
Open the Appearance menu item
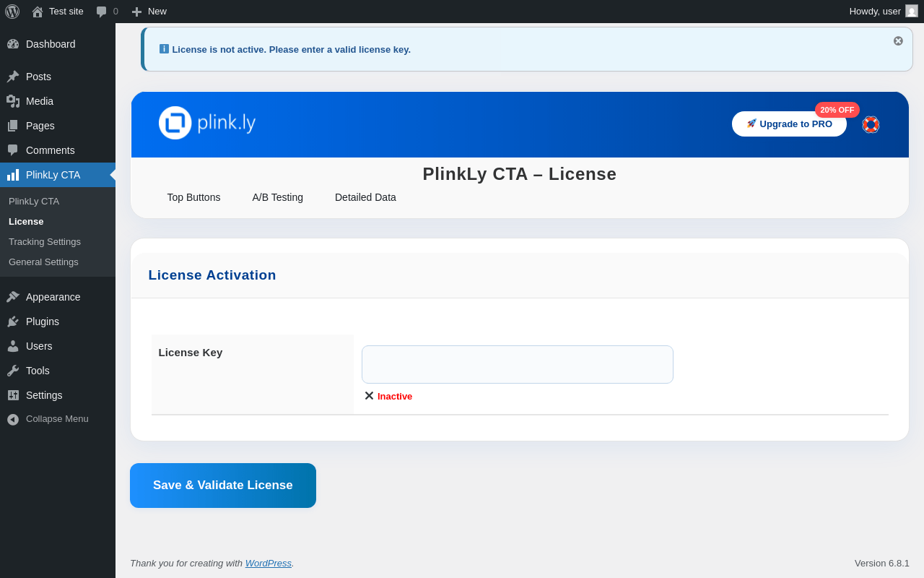(58, 297)
